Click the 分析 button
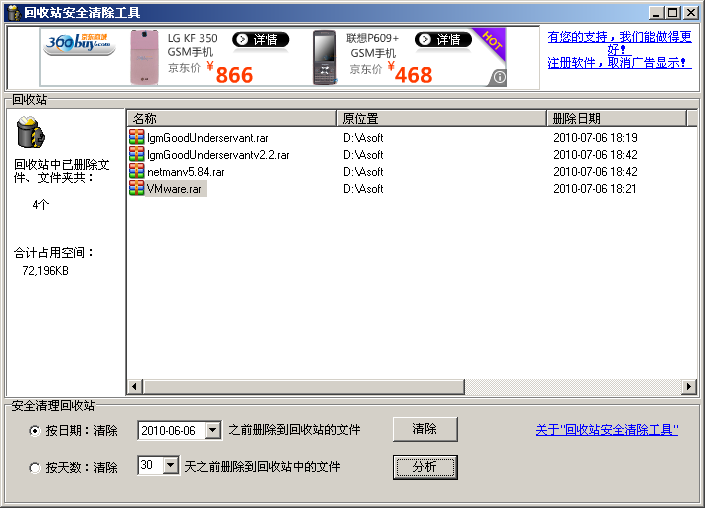This screenshot has width=705, height=508. click(424, 467)
